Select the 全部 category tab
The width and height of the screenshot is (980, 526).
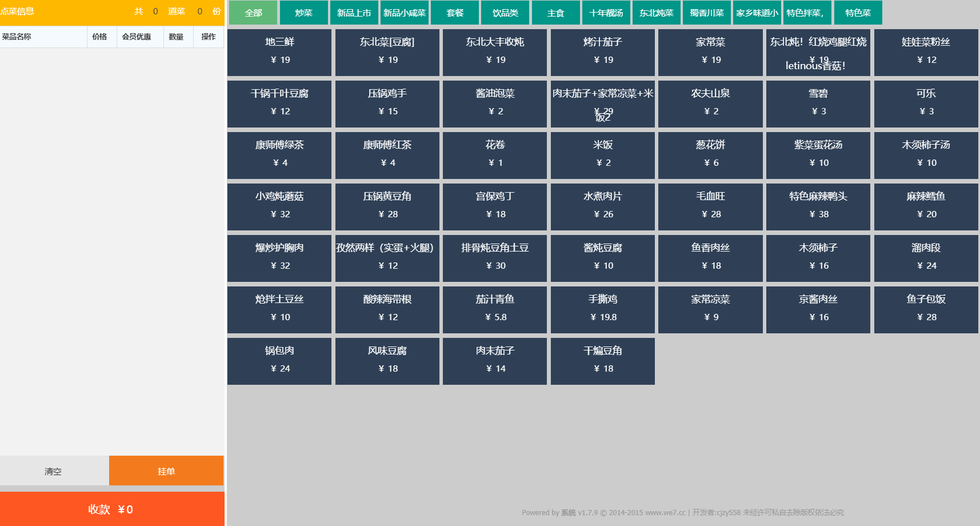point(253,13)
